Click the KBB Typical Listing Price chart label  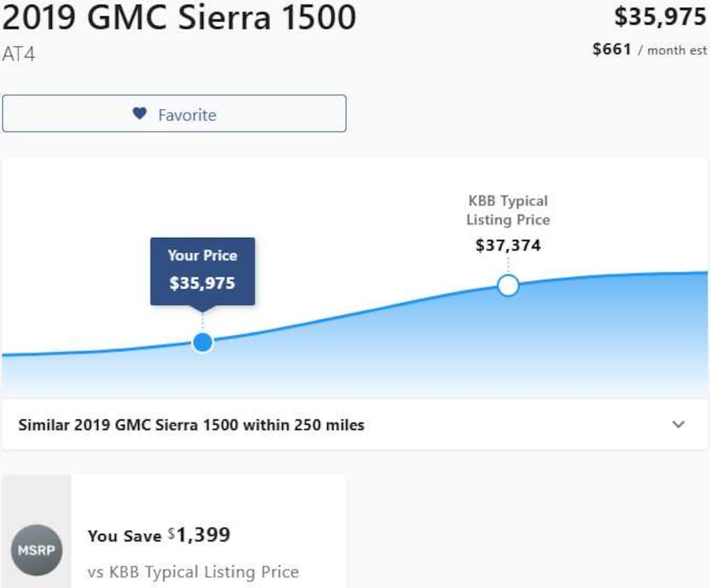pos(508,210)
